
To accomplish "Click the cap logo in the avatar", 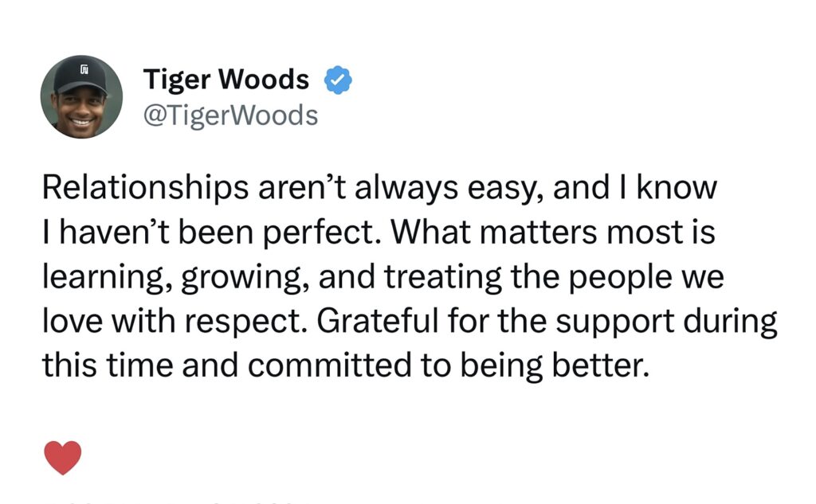I will (x=84, y=68).
